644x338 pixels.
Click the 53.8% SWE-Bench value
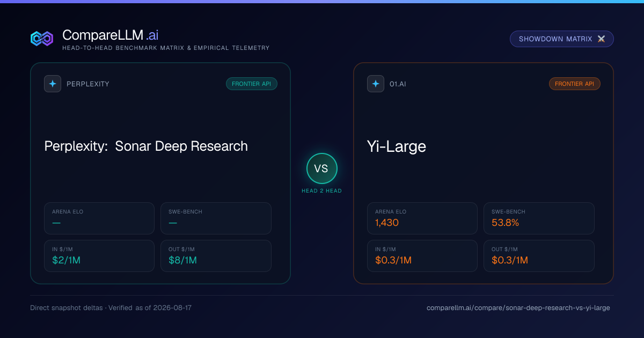coord(506,223)
